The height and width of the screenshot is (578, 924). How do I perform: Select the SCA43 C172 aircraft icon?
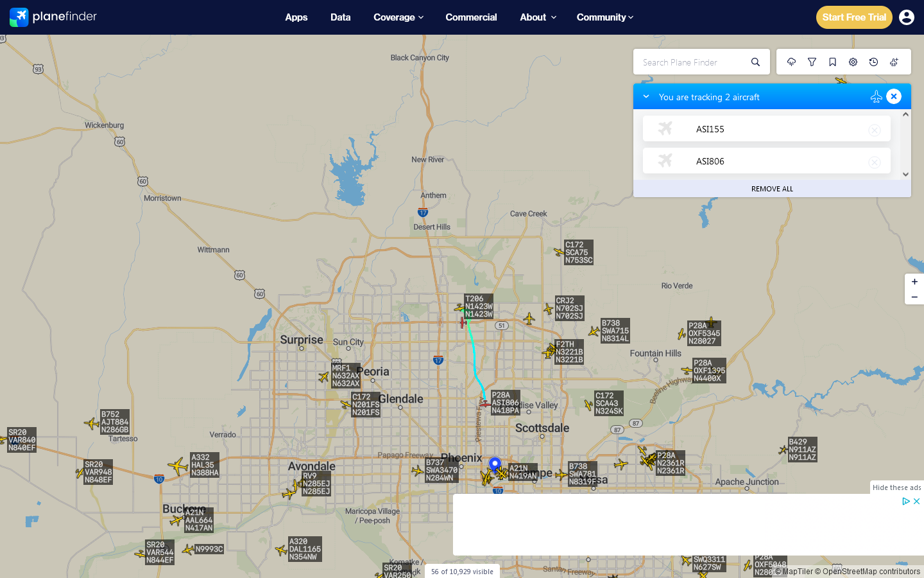tap(588, 405)
